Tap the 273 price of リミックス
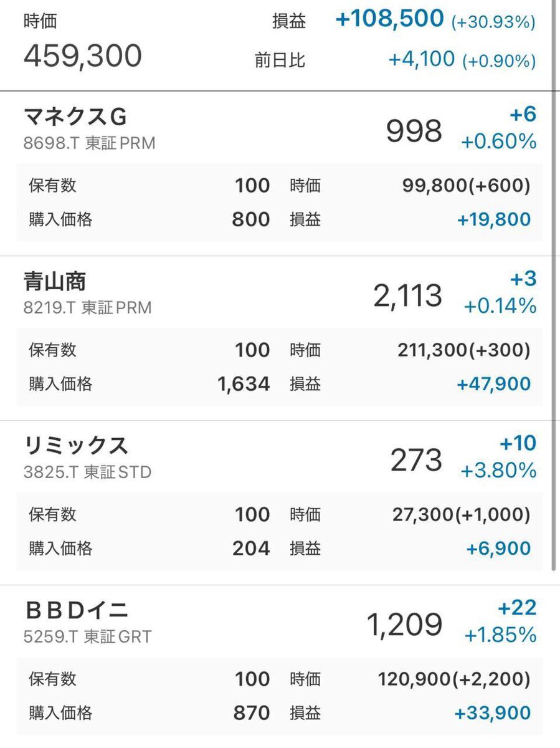560x748 pixels. coord(416,460)
